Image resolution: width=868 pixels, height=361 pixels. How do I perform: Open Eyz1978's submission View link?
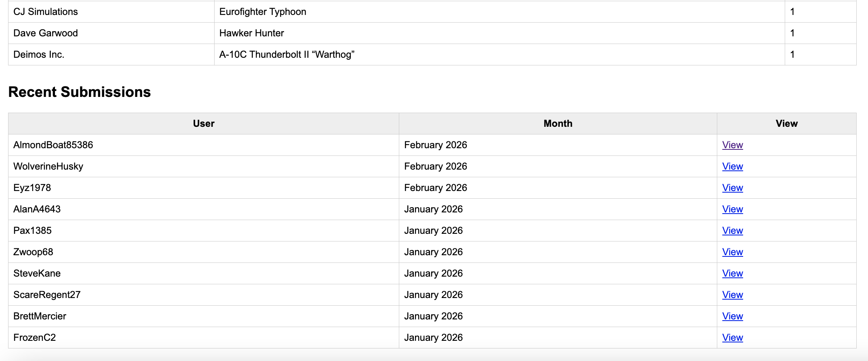pos(732,188)
